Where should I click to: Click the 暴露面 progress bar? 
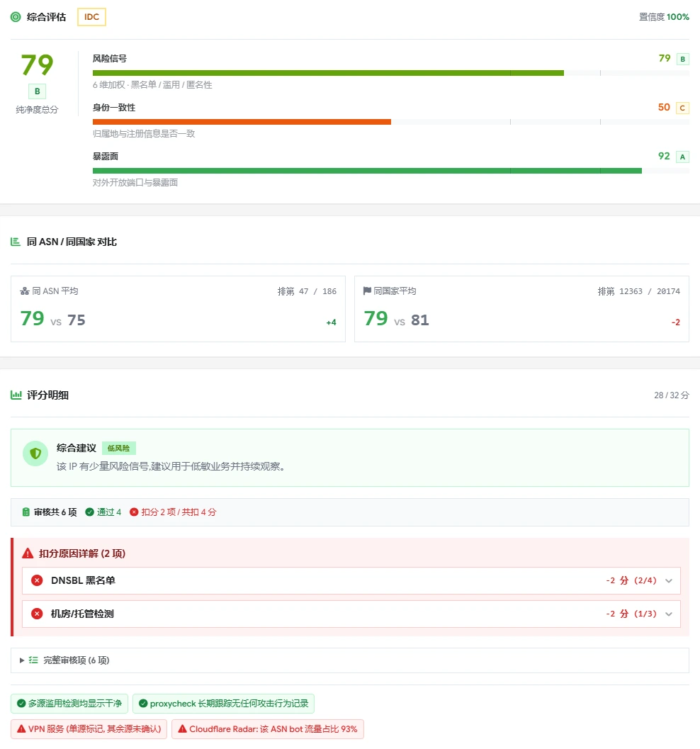pyautogui.click(x=390, y=171)
